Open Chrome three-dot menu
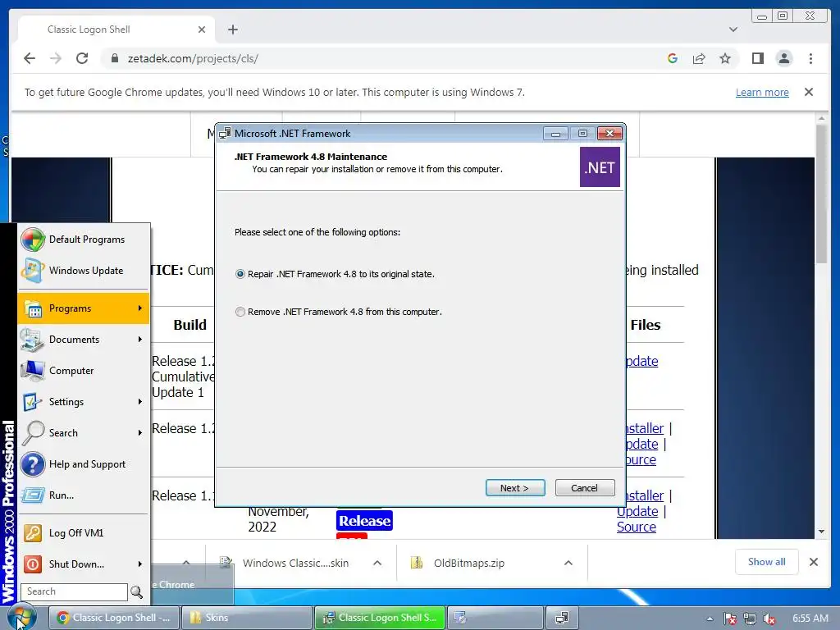This screenshot has width=840, height=630. 810,58
